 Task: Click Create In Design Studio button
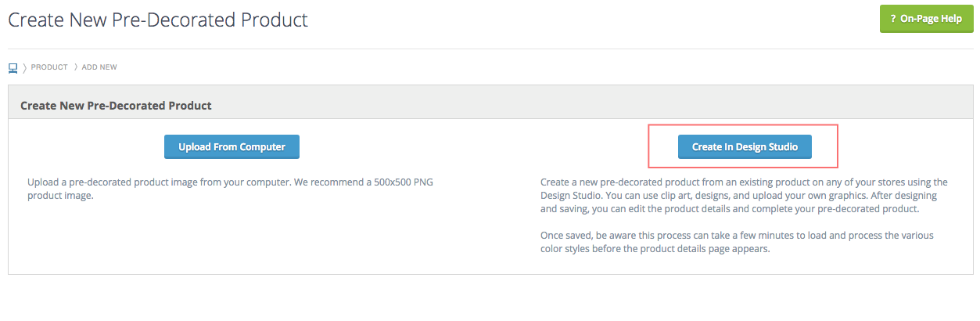[x=745, y=147]
